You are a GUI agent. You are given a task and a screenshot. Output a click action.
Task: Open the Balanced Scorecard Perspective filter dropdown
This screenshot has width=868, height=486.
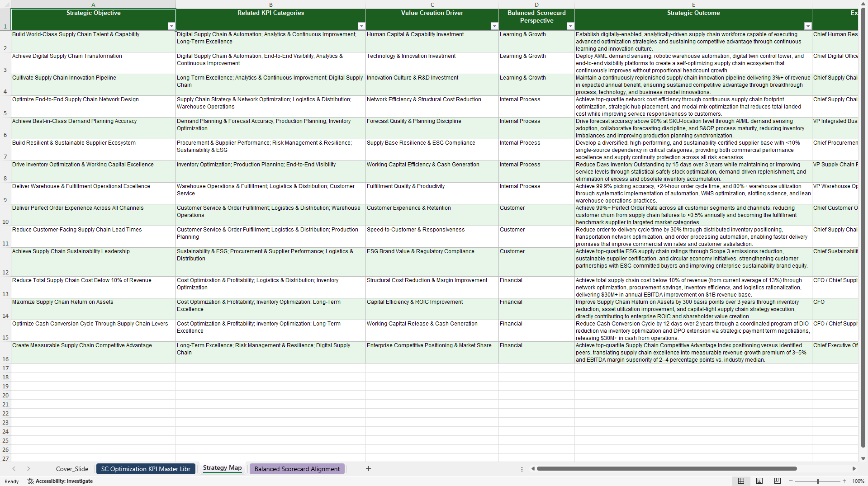point(570,26)
